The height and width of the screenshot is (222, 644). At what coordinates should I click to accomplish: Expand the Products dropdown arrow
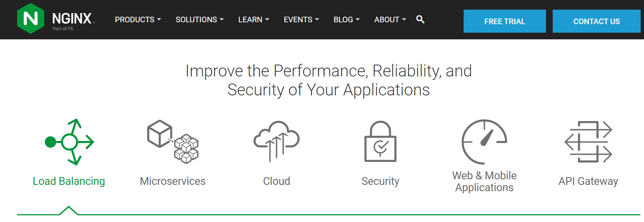tap(159, 19)
